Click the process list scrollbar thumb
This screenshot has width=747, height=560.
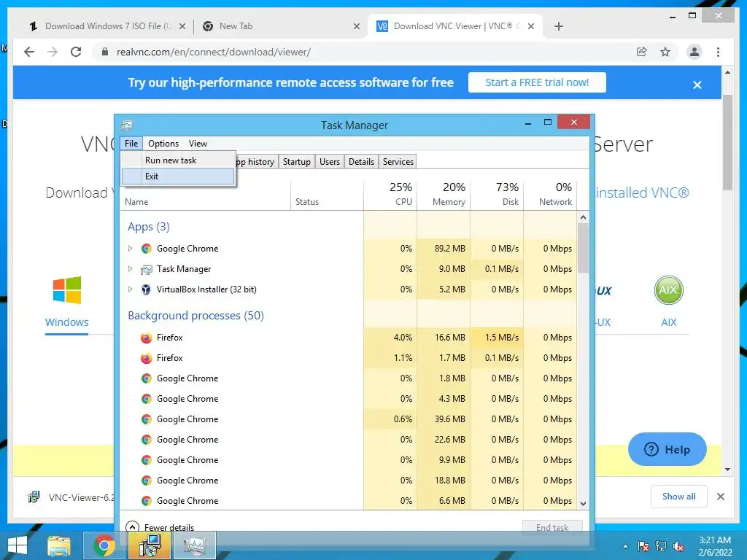click(583, 248)
